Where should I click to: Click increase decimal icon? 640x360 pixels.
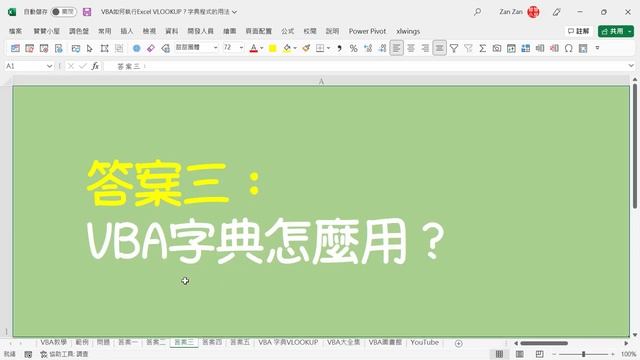coord(368,48)
